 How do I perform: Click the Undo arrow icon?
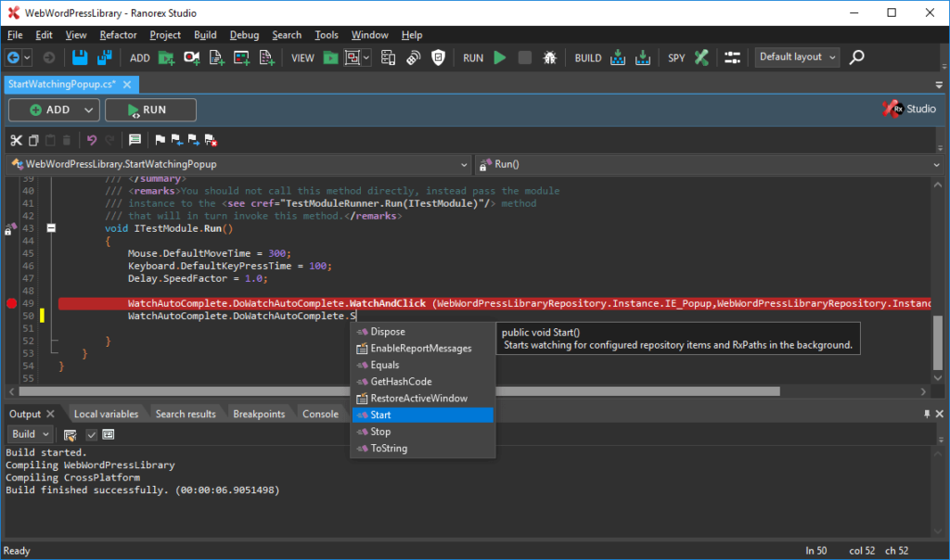(91, 140)
